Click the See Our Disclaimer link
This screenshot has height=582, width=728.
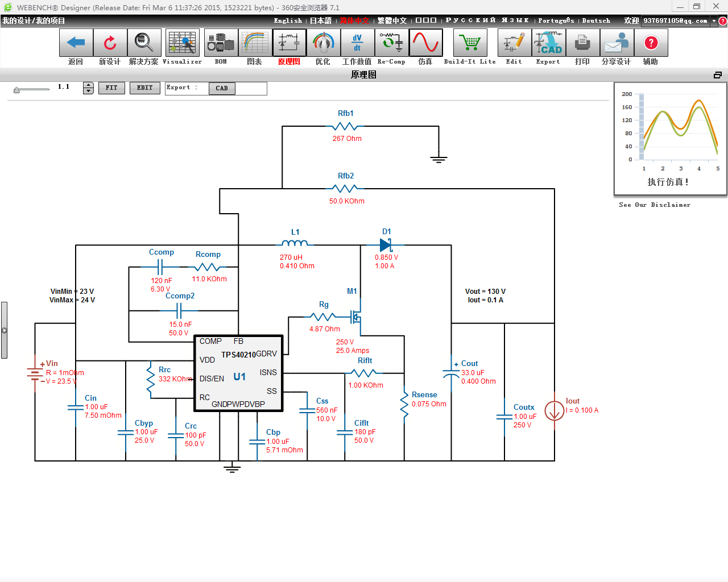pos(655,205)
